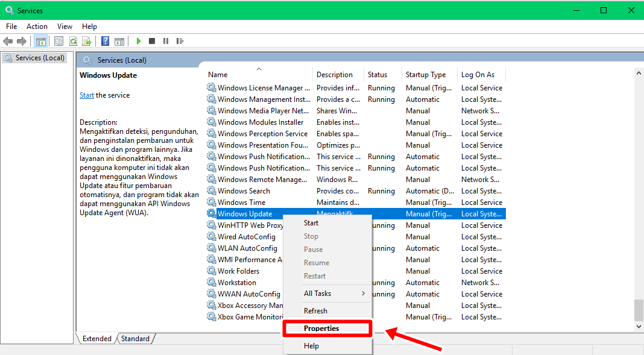Open the File menu
Image resolution: width=644 pixels, height=355 pixels.
click(11, 27)
